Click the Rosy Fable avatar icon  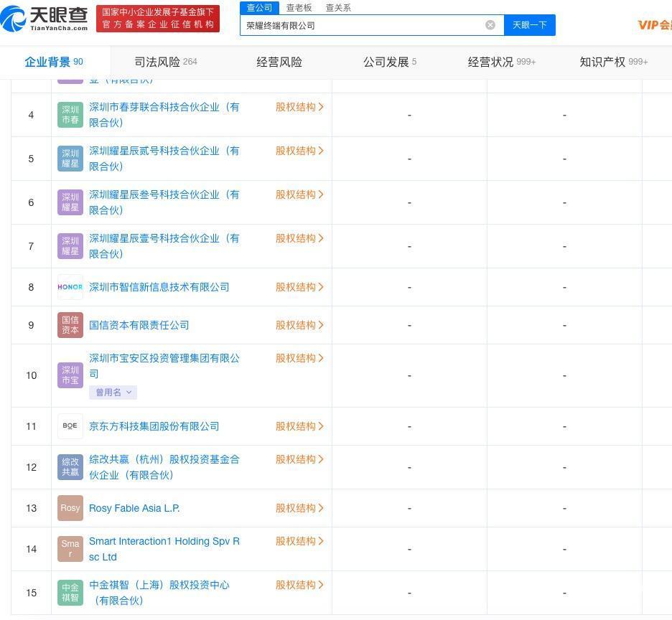click(x=70, y=508)
